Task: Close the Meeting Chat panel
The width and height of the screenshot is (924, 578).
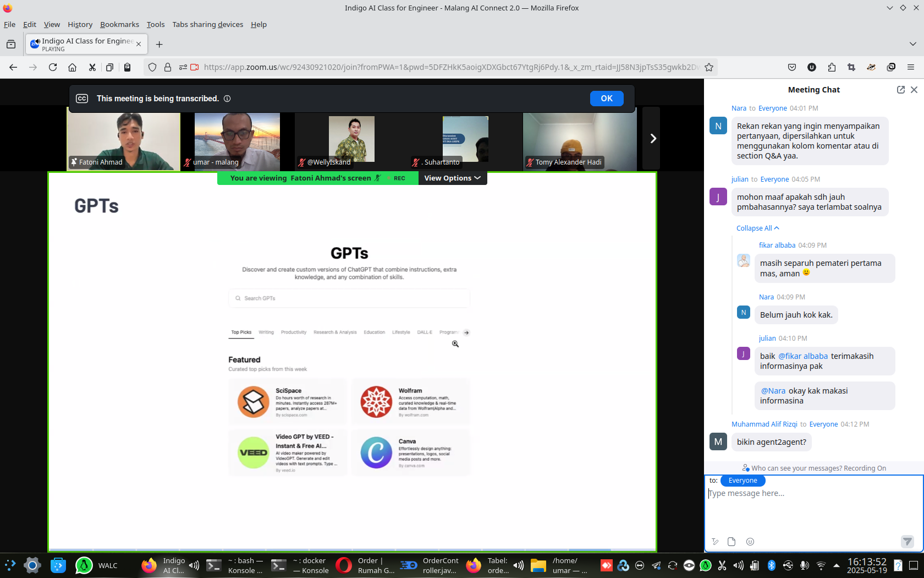Action: pos(914,90)
